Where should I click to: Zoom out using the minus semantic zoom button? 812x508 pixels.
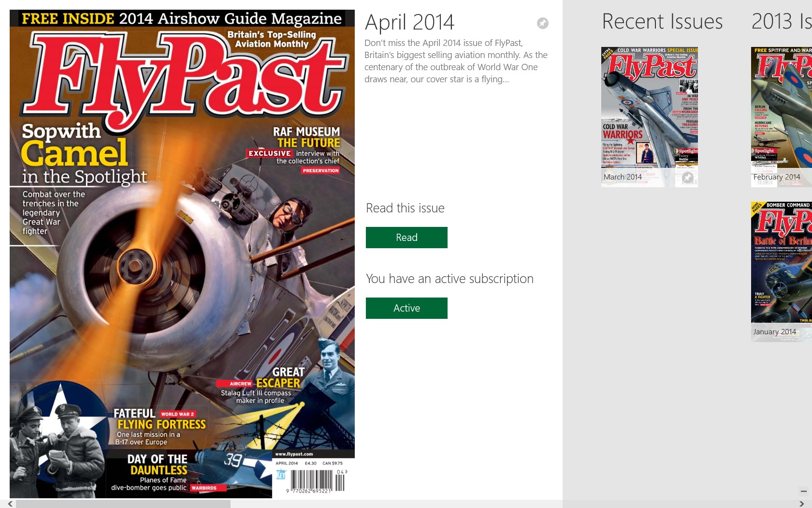click(x=803, y=491)
